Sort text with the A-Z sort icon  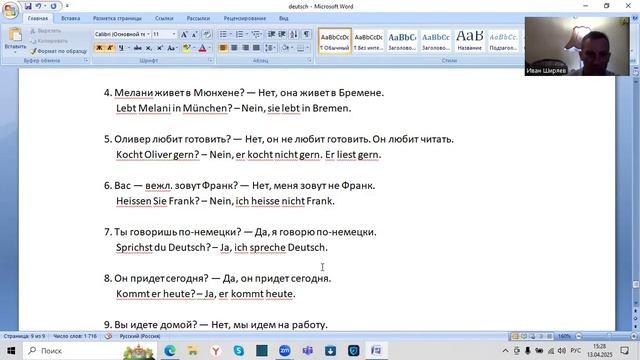pos(294,34)
